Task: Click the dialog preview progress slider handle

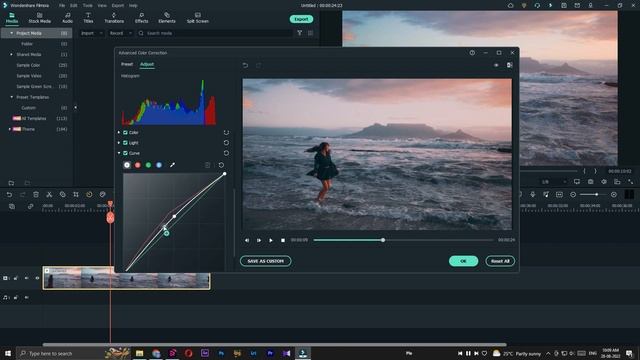Action: coord(383,240)
